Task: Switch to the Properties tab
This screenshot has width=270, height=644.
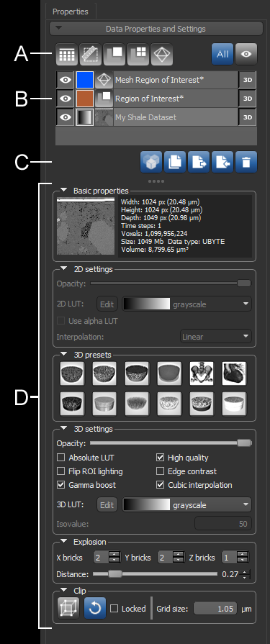Action: (x=71, y=12)
